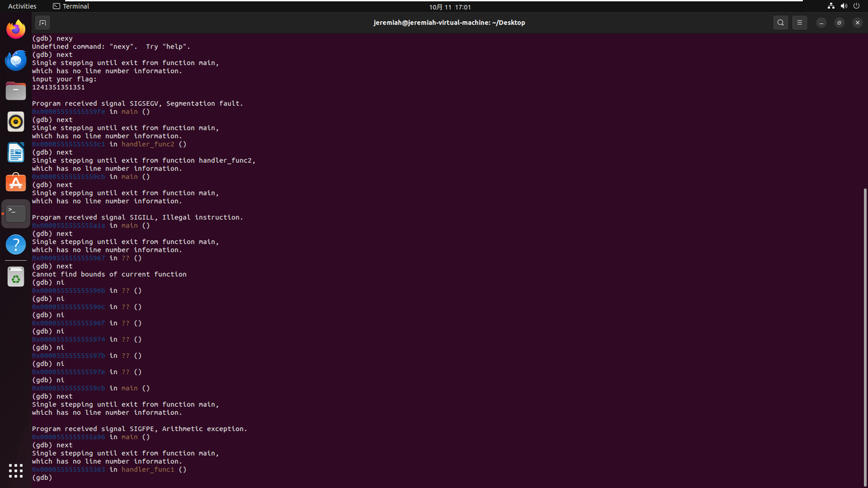Open the power system menu

click(x=856, y=6)
